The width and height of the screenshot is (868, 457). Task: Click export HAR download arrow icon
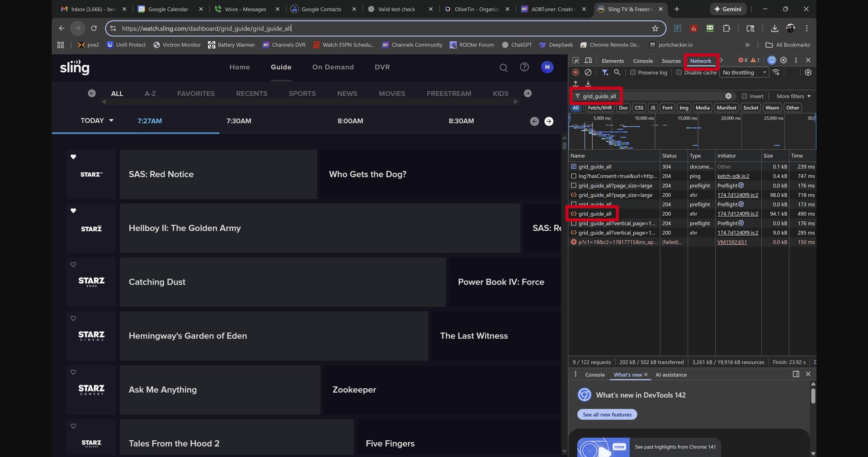coord(588,84)
